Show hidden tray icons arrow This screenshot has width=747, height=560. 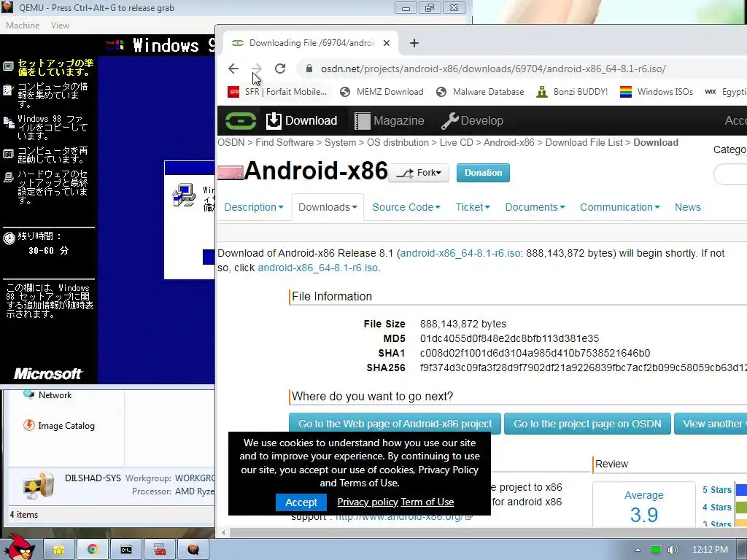click(x=638, y=550)
